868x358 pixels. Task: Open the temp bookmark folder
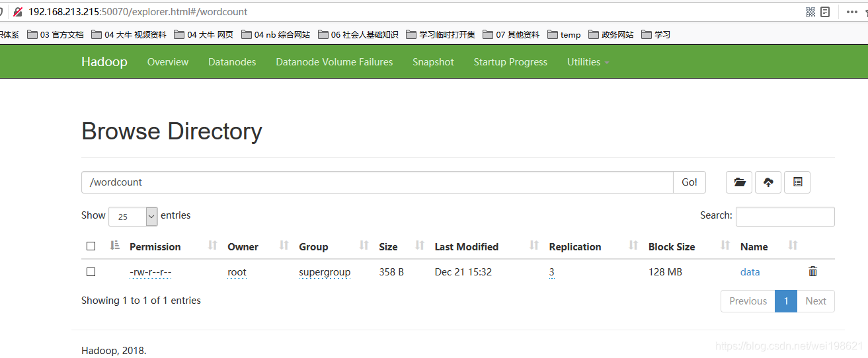(564, 34)
